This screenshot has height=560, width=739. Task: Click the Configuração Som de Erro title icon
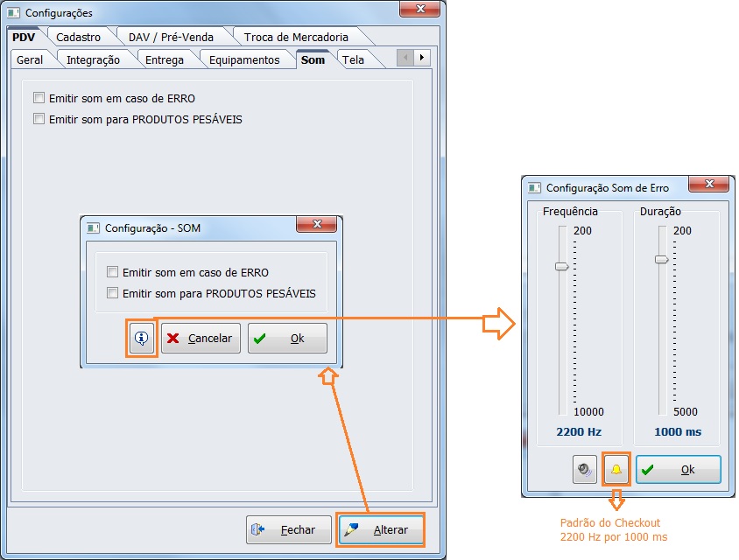click(534, 187)
